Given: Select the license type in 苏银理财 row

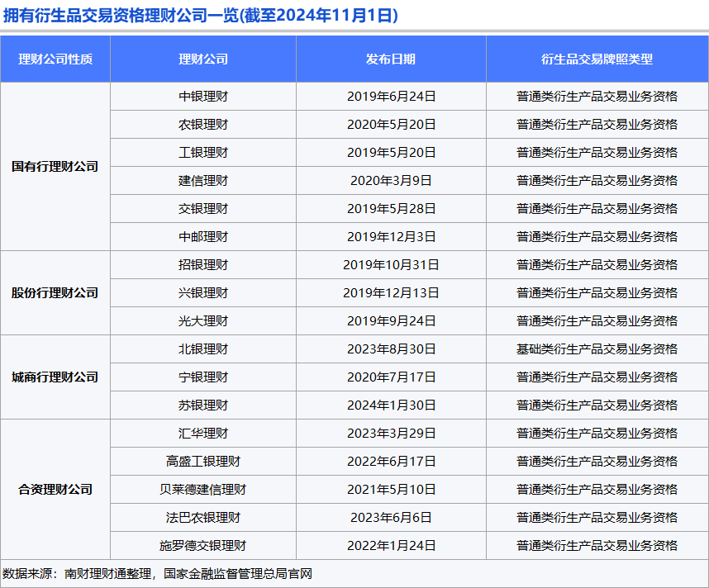Looking at the screenshot, I should pos(597,405).
